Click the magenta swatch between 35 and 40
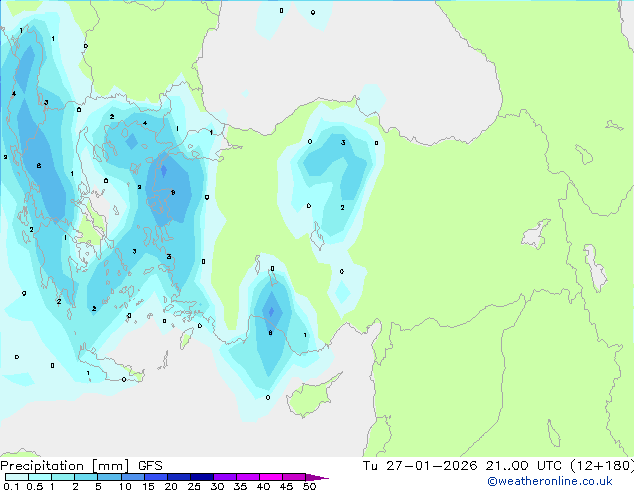 (x=247, y=477)
